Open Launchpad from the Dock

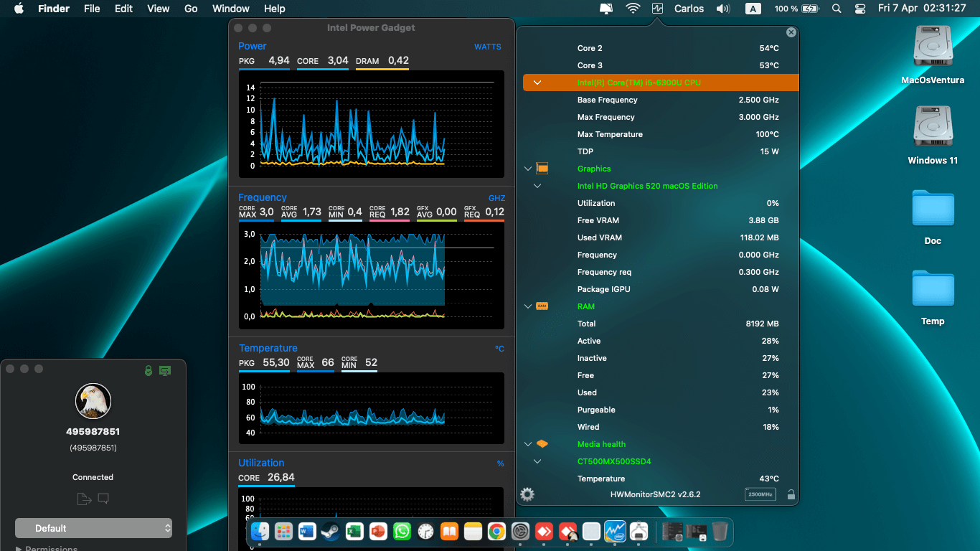[x=283, y=531]
